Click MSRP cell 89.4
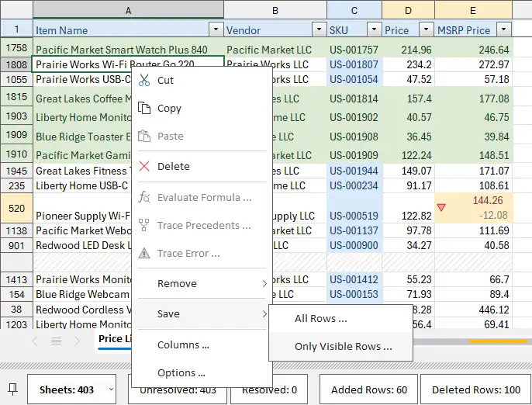The image size is (532, 405). pos(473,294)
